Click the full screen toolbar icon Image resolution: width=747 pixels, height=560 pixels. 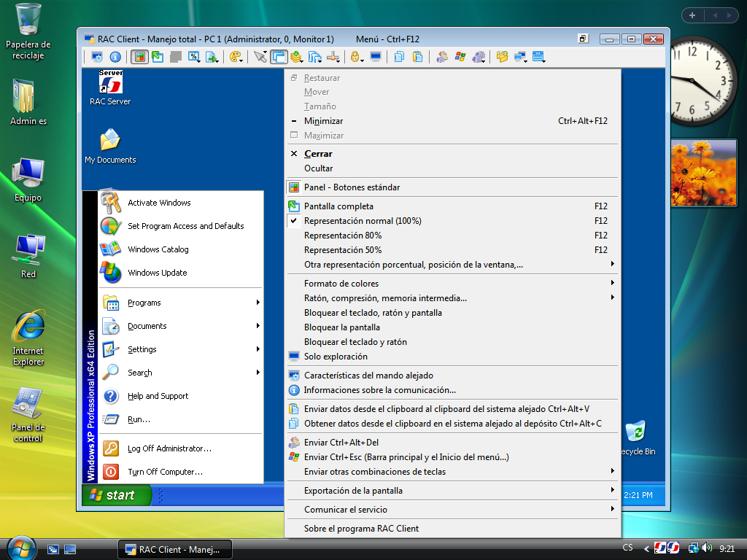pyautogui.click(x=158, y=57)
